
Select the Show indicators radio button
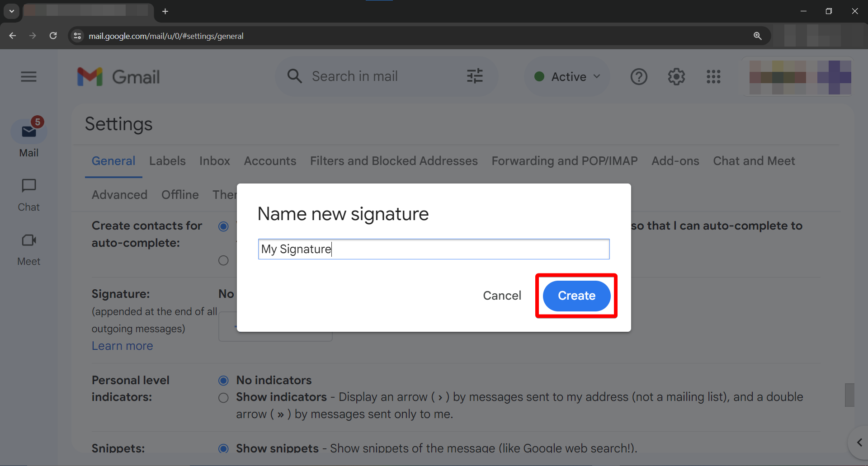[223, 398]
